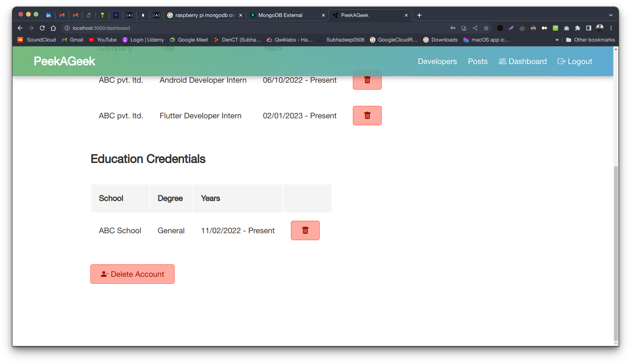This screenshot has height=364, width=631.
Task: Open Subhadeep0506 GitHub bookmark
Action: coord(341,40)
